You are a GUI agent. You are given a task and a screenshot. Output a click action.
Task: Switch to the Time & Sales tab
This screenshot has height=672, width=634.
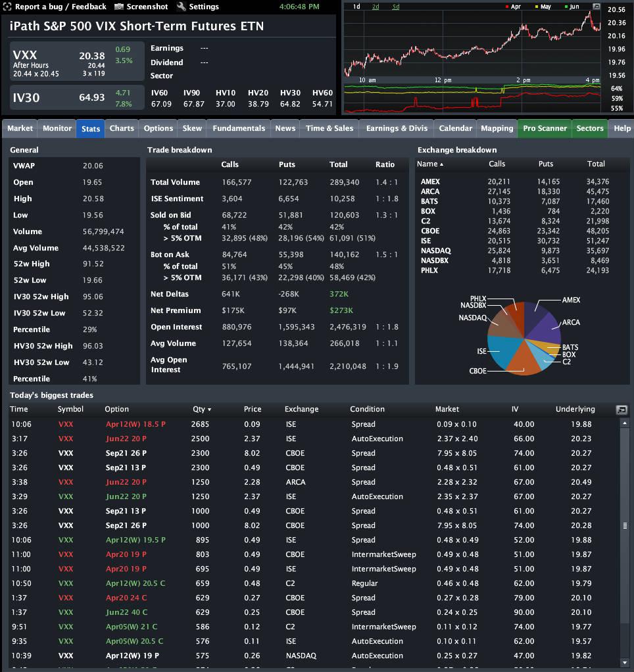tap(329, 128)
